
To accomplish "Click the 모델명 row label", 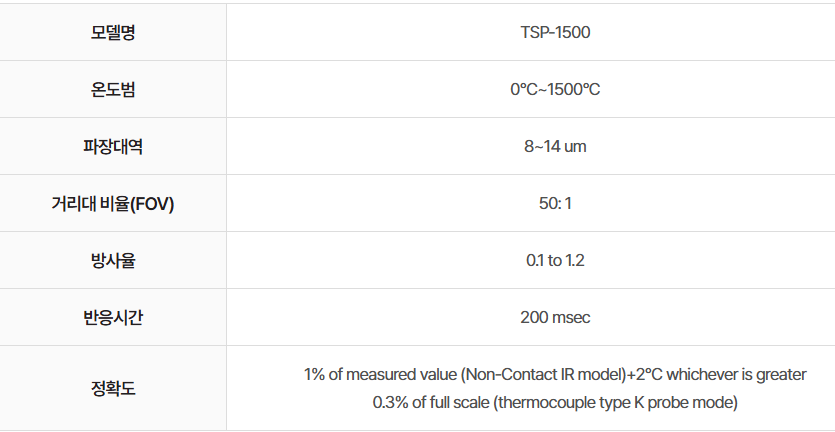I will coord(113,32).
